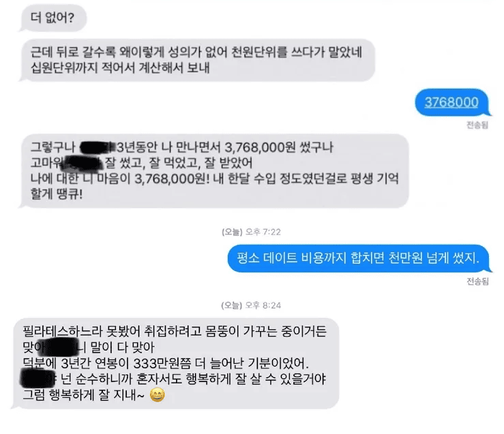Tap the 오후 7:22 timestamp label

(251, 232)
